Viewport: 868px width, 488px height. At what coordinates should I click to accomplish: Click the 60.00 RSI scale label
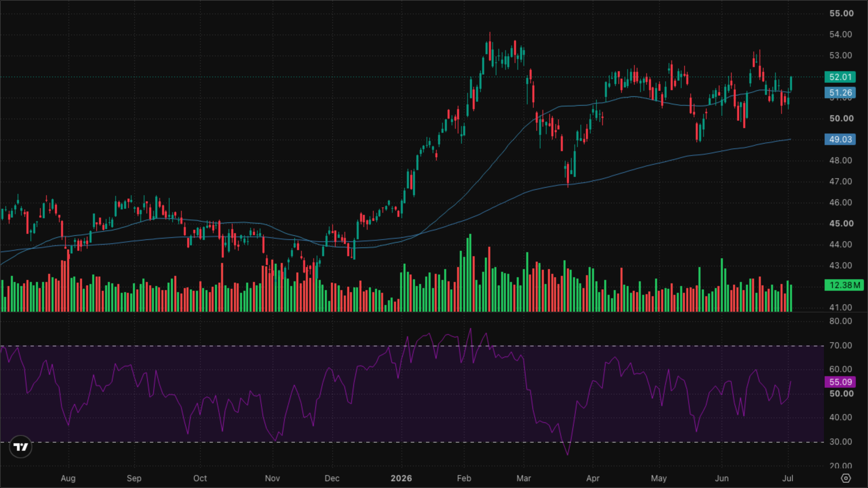[841, 369]
